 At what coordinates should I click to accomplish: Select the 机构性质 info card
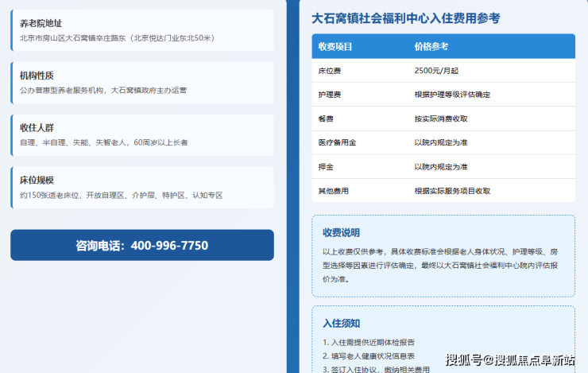(142, 83)
